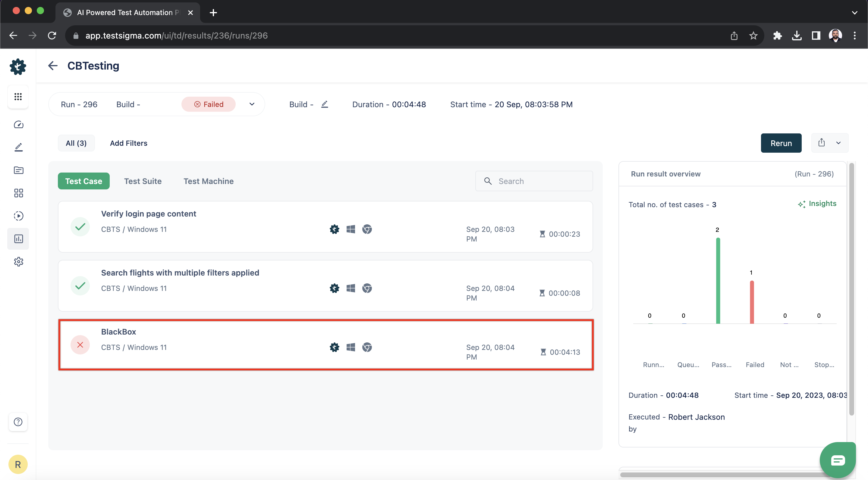Open the run results chart icon
868x480 pixels.
(18, 239)
